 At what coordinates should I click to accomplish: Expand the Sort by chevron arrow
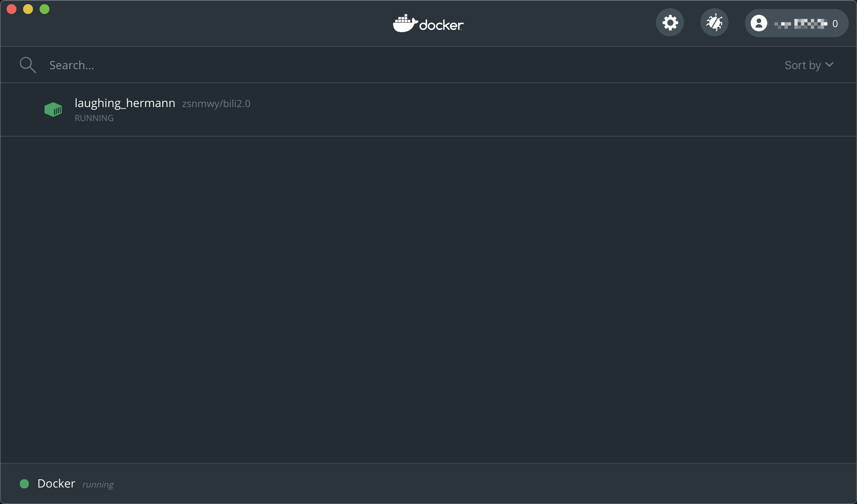pos(829,65)
